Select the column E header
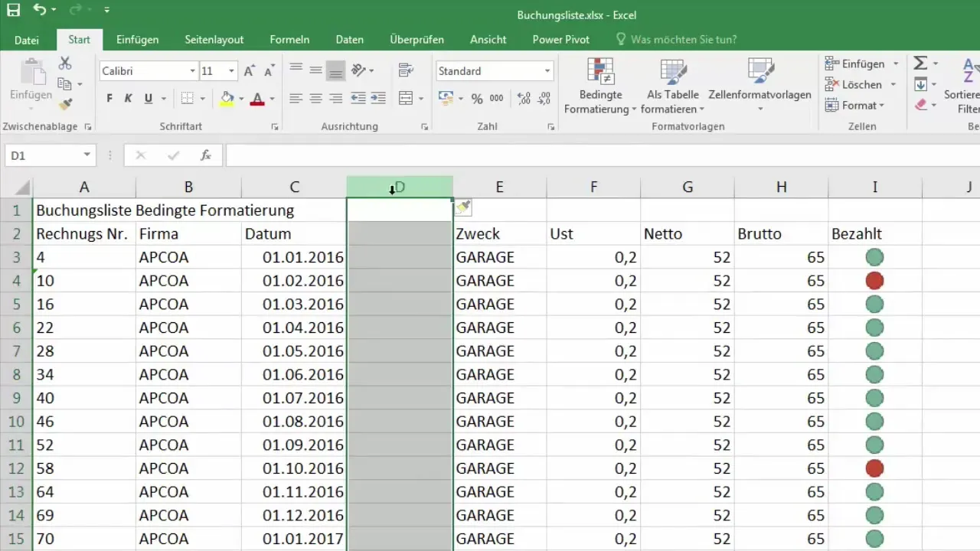This screenshot has width=980, height=551. [x=499, y=187]
